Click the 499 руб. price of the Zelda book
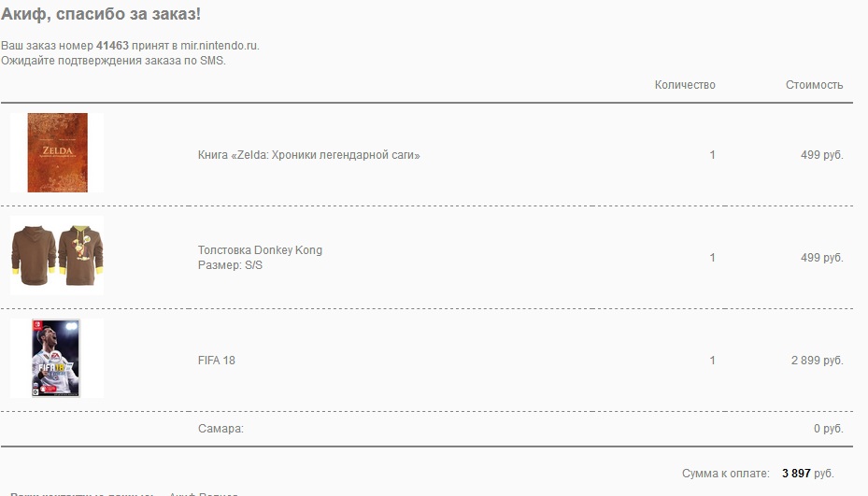The width and height of the screenshot is (868, 496). (821, 155)
